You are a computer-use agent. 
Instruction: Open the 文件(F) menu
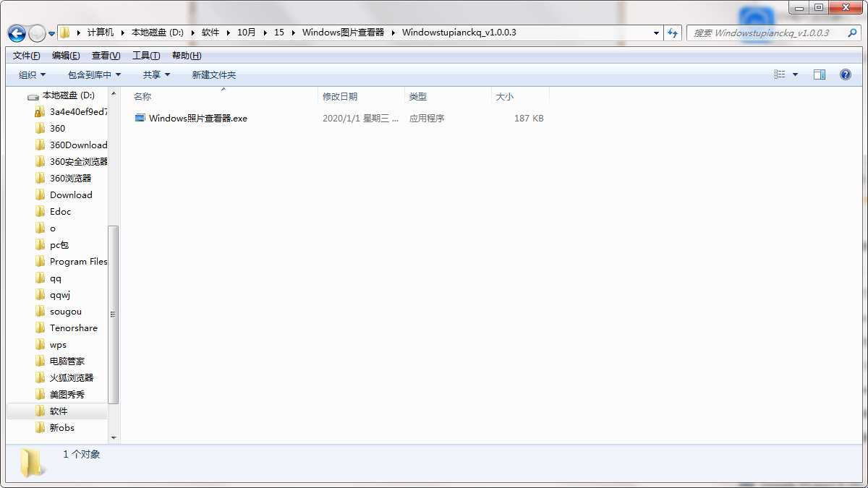click(27, 56)
